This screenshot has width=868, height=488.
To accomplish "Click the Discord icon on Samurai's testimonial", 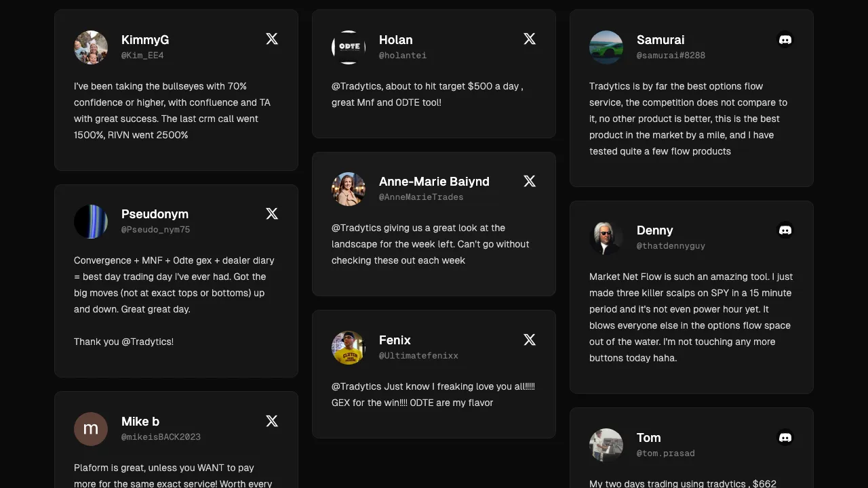I will click(785, 40).
